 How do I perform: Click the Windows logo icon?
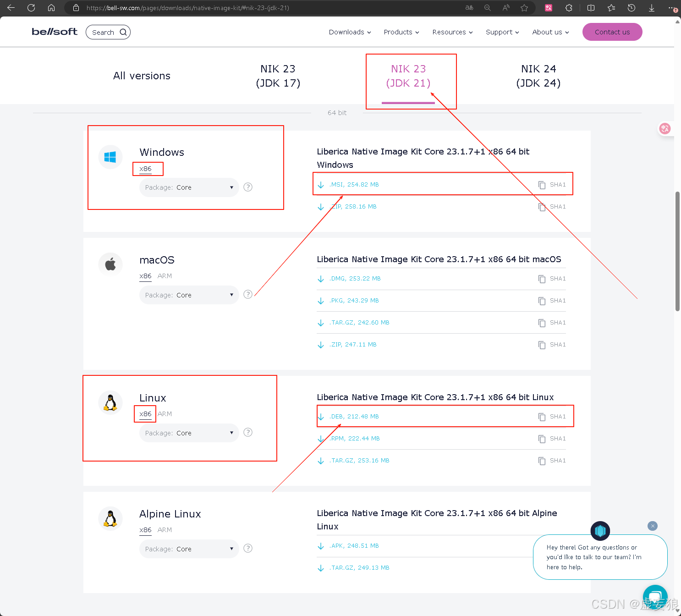(110, 157)
